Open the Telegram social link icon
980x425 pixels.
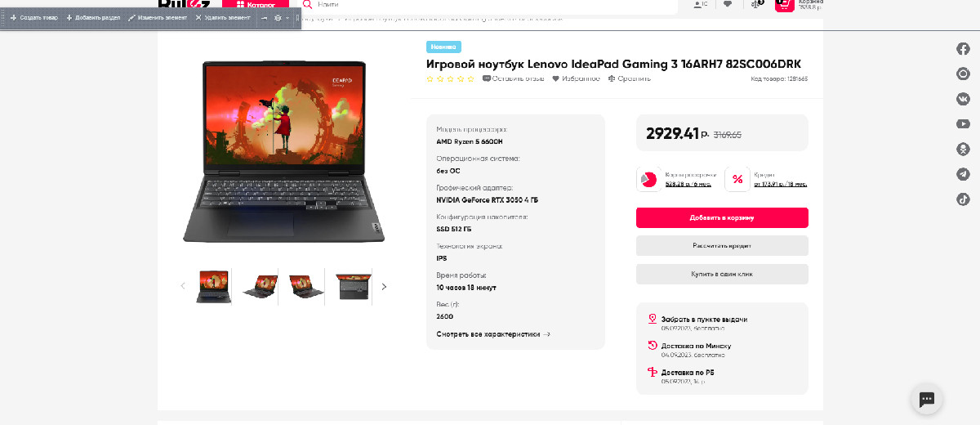coord(964,174)
